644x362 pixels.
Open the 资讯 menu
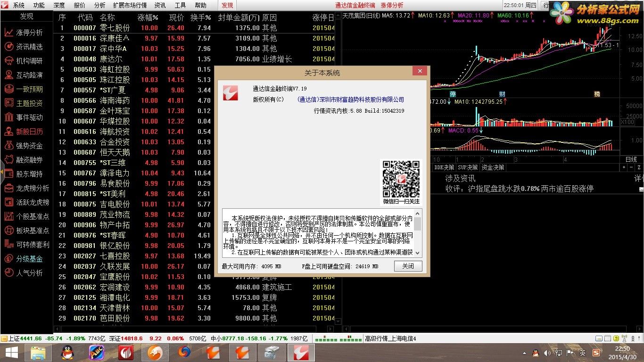pos(160,5)
